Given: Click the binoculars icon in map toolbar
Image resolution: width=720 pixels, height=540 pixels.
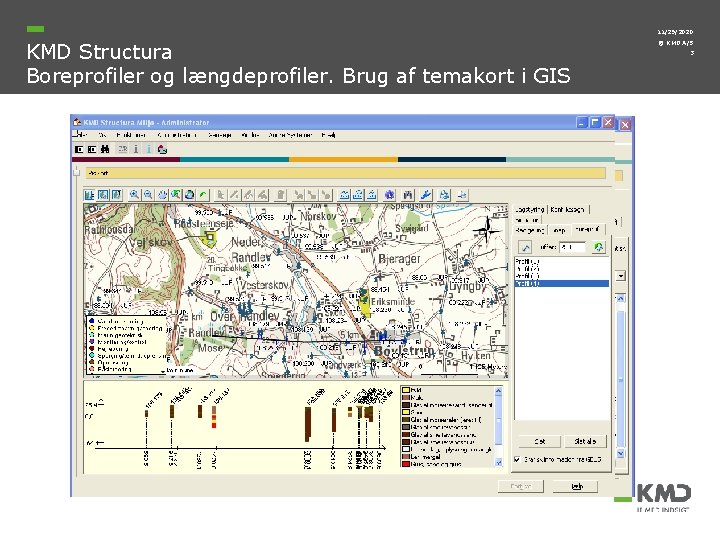Looking at the screenshot, I should pyautogui.click(x=408, y=195).
